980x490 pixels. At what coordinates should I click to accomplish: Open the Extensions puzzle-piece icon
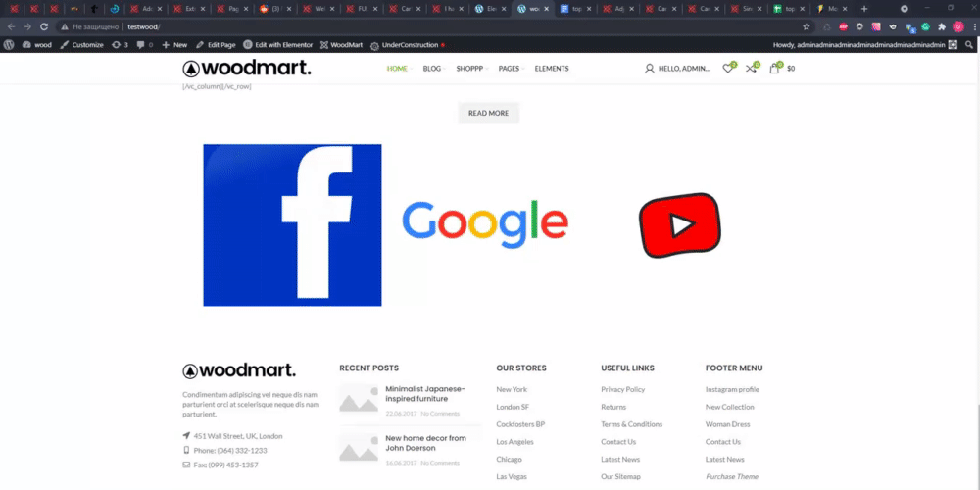[942, 26]
